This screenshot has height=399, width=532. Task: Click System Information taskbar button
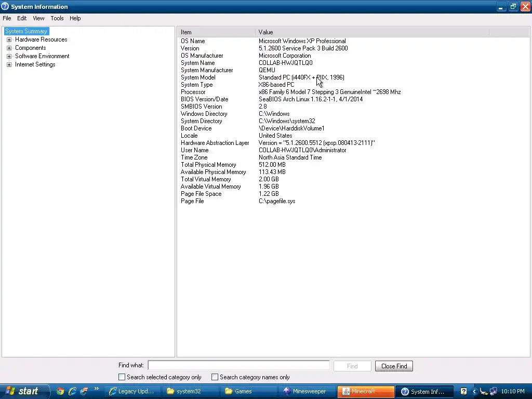[x=425, y=392]
